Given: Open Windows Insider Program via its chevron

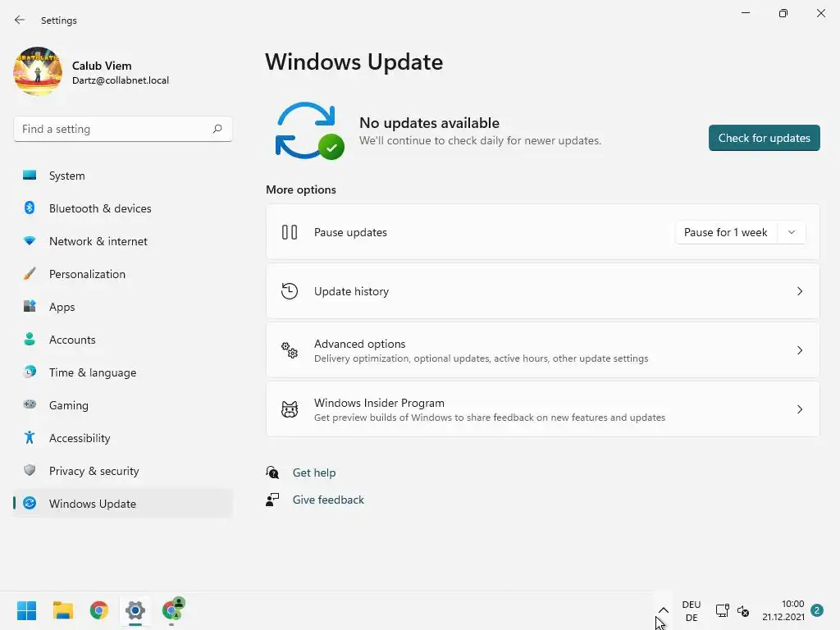Looking at the screenshot, I should coord(799,409).
